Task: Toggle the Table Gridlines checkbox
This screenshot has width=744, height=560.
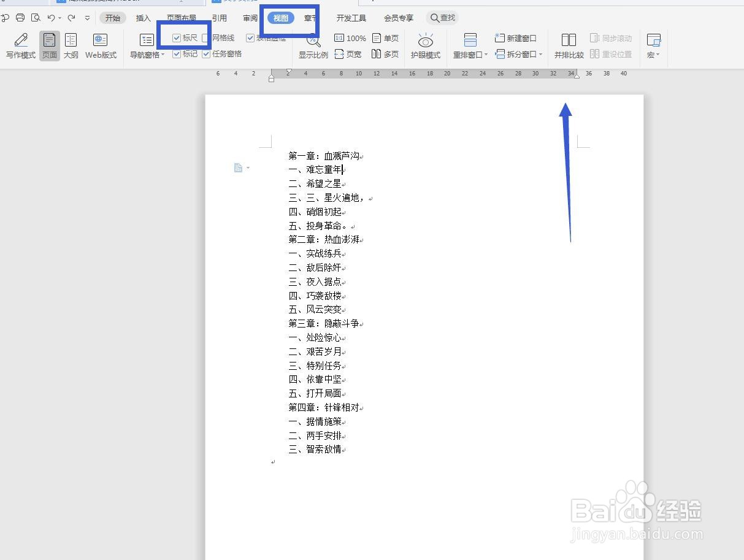Action: coord(250,38)
